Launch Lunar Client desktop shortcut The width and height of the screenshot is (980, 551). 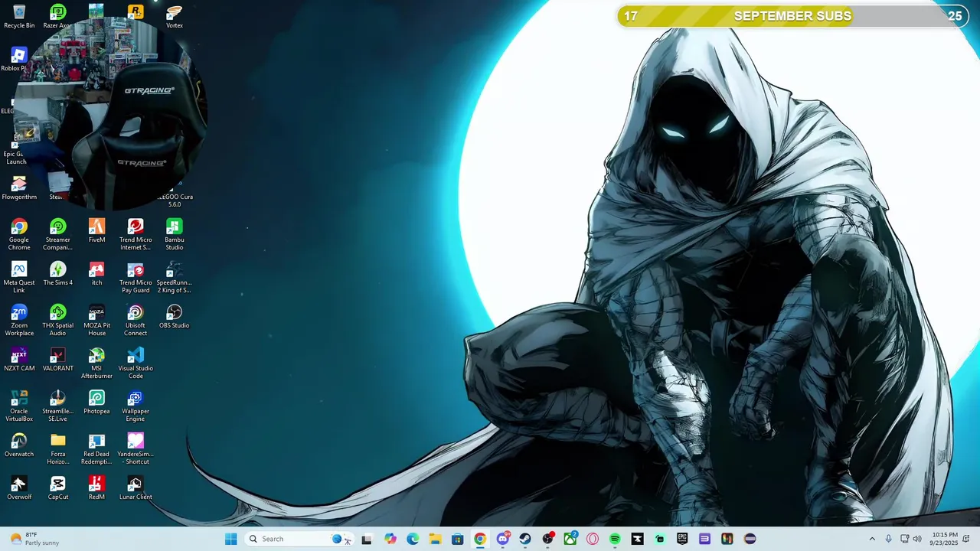[x=136, y=487]
